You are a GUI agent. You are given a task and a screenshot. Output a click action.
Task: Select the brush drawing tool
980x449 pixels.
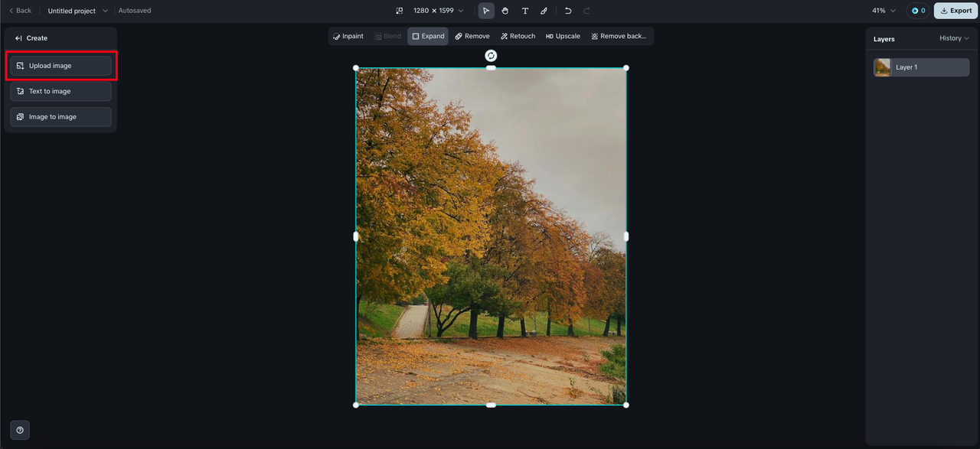tap(544, 11)
